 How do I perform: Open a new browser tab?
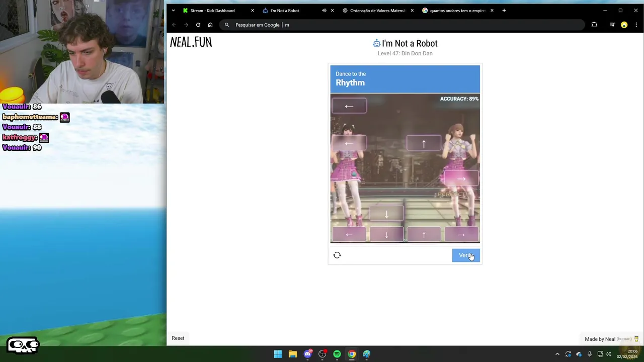pyautogui.click(x=504, y=11)
